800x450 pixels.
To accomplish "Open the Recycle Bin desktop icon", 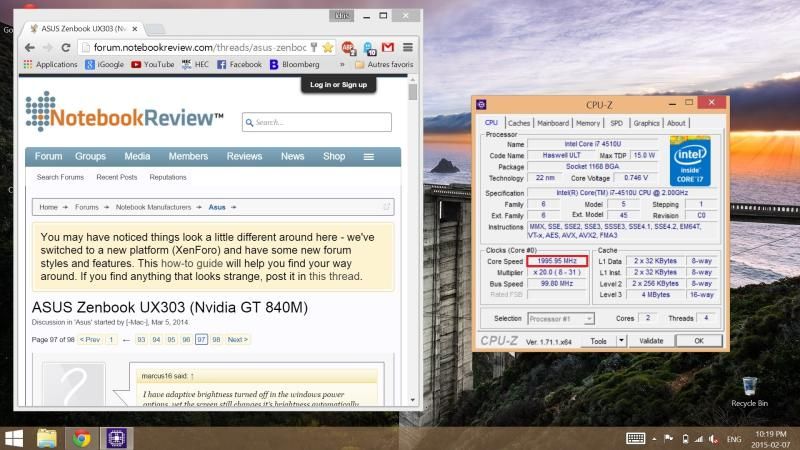I will (749, 391).
